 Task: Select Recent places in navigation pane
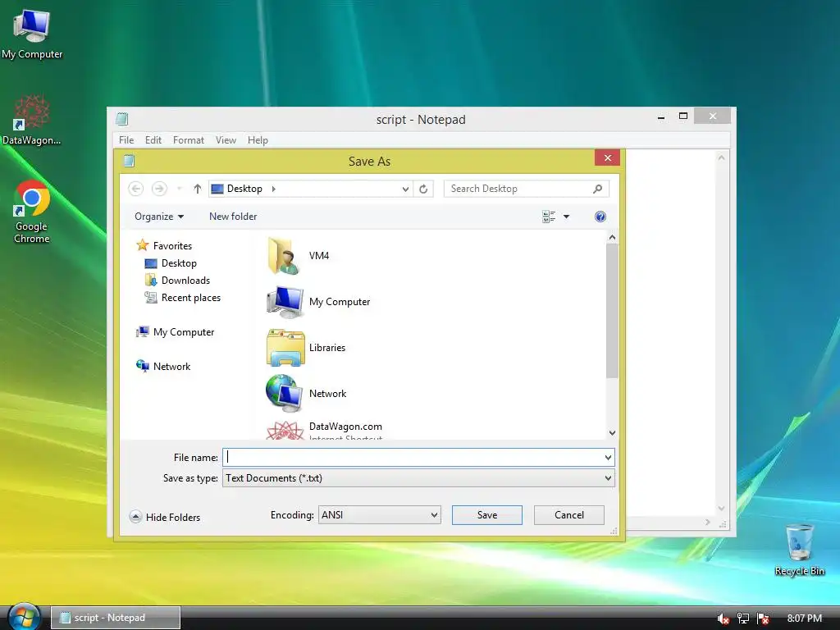point(190,297)
